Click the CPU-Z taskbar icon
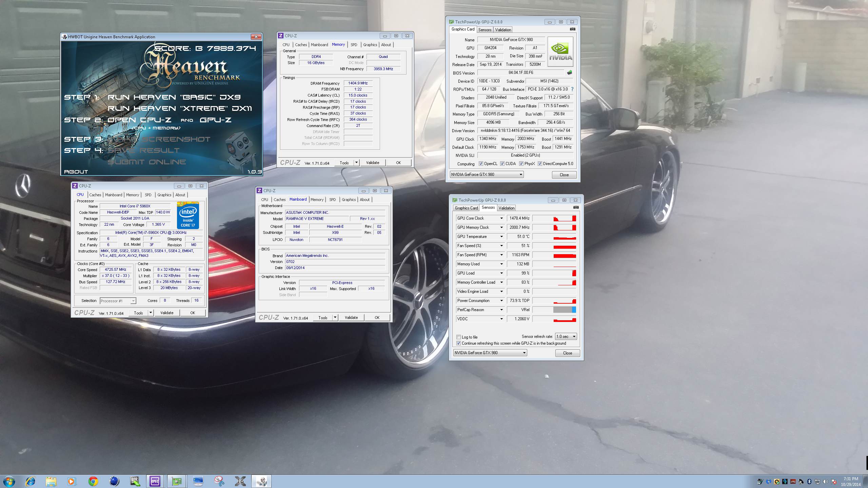 click(155, 481)
